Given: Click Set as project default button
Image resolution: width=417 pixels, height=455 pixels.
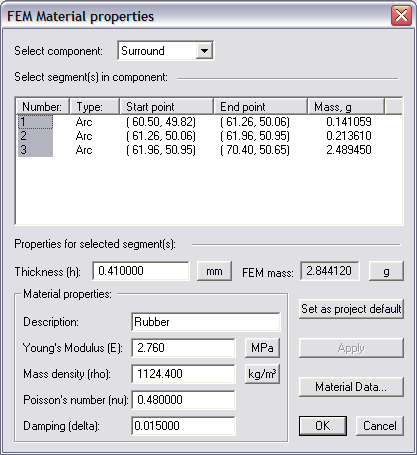Looking at the screenshot, I should (x=351, y=309).
